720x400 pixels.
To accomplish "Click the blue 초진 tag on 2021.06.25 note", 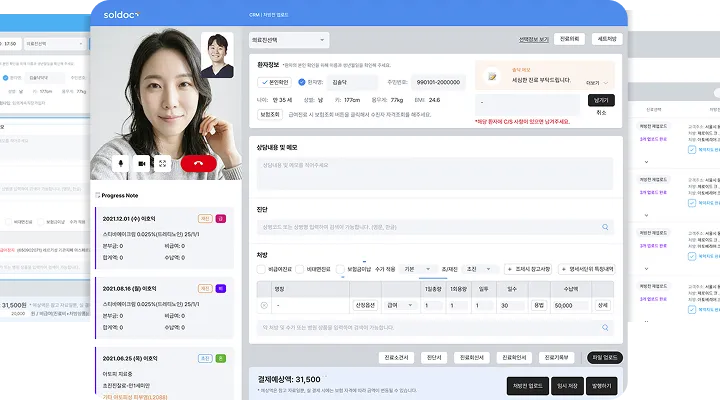I will click(205, 358).
